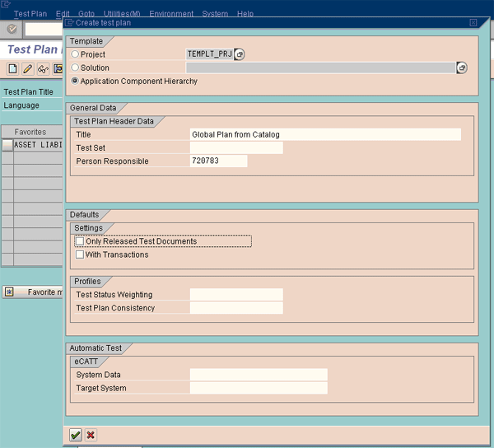Click the TEMPLT_PRJ project field

(x=209, y=54)
